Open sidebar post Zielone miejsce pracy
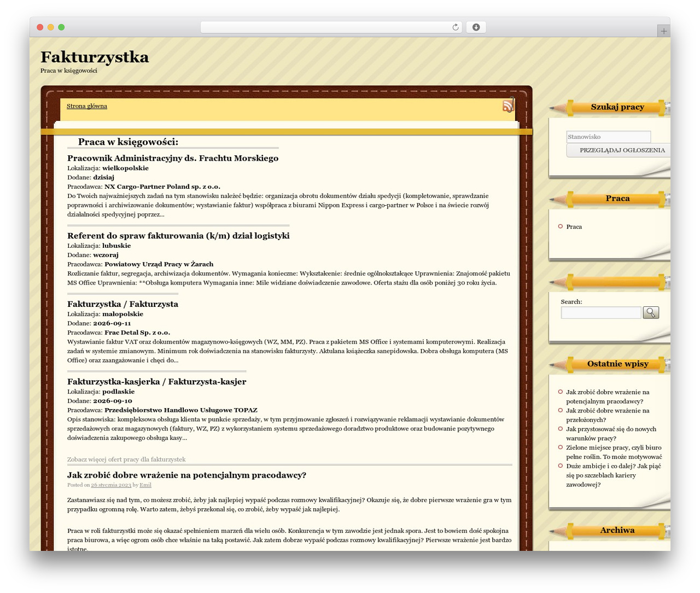Image resolution: width=700 pixels, height=593 pixels. pos(614,452)
